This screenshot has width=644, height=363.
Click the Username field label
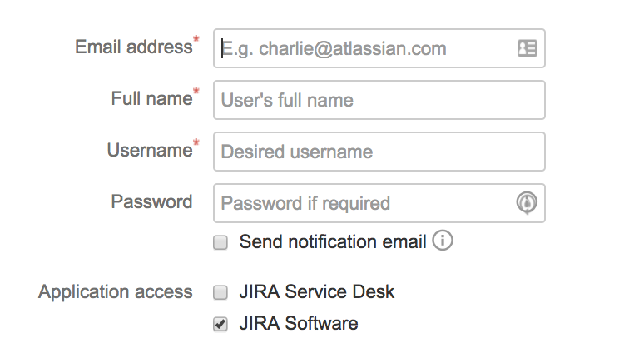[x=150, y=150]
